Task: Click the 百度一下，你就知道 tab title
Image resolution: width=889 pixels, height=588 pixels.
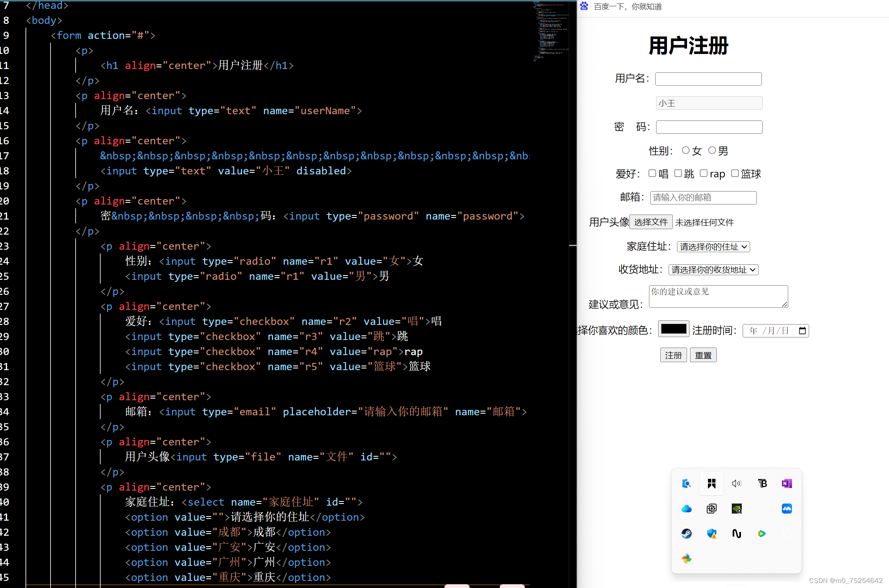Action: pyautogui.click(x=628, y=6)
